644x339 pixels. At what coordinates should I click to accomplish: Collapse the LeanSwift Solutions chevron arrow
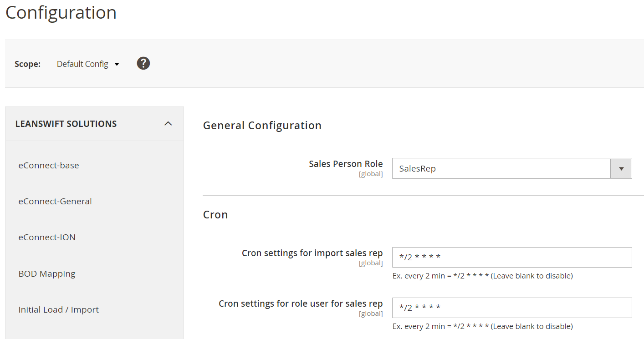point(168,124)
